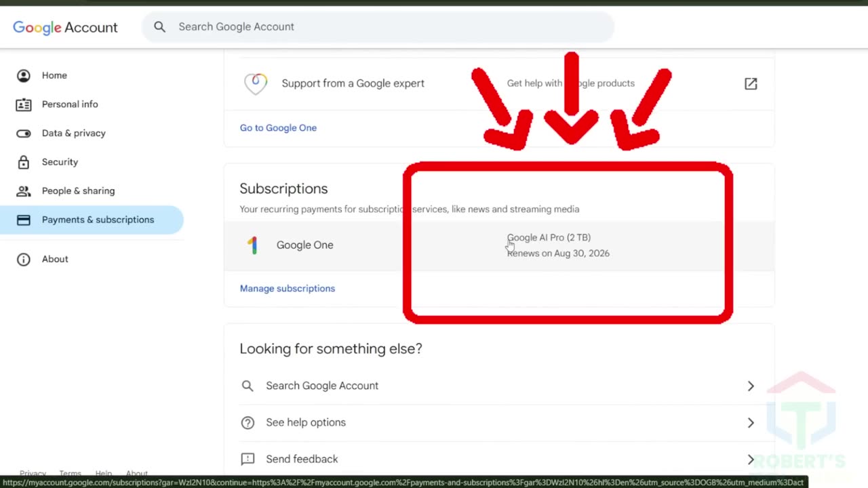Click the Google AI Pro (2 TB) text
The height and width of the screenshot is (488, 868).
pos(549,237)
